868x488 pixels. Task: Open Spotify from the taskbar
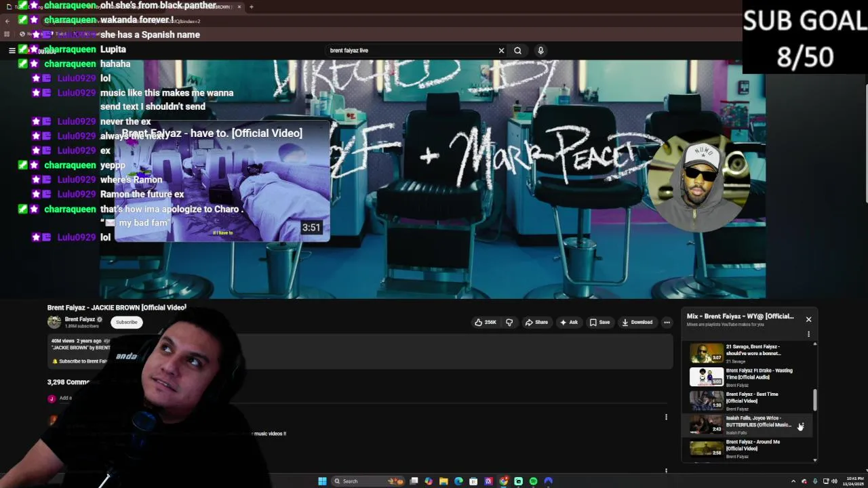[533, 481]
